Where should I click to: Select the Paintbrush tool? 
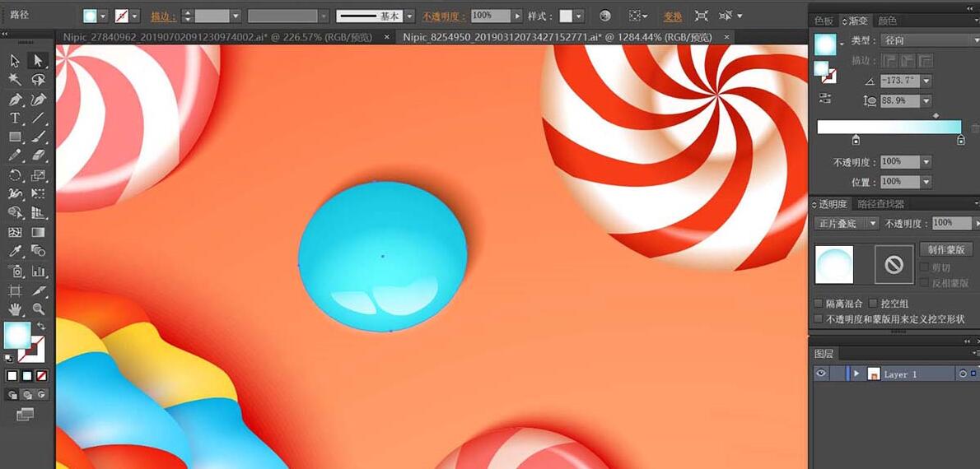[39, 137]
